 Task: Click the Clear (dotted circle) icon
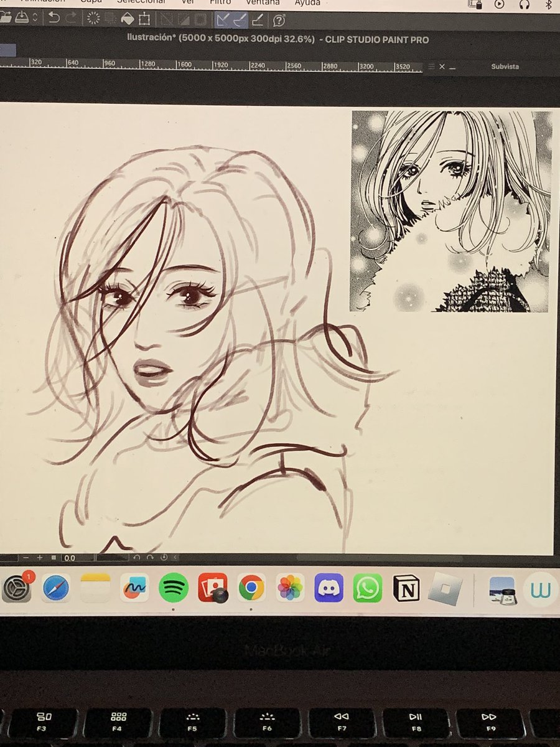[94, 19]
